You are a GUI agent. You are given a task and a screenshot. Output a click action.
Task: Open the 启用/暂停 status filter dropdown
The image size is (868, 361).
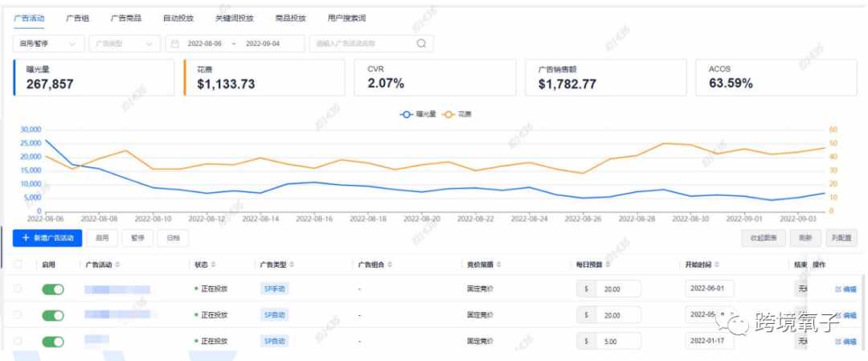pyautogui.click(x=48, y=43)
